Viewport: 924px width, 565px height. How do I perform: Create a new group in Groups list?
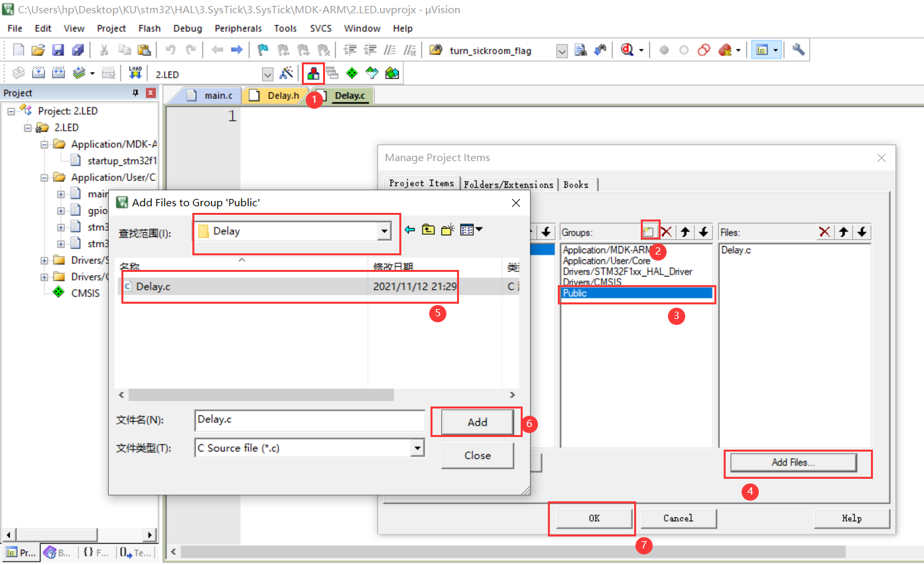pyautogui.click(x=649, y=231)
